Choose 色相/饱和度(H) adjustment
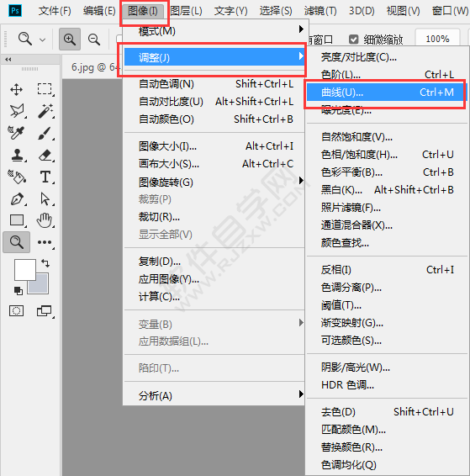This screenshot has height=476, width=470. [387, 155]
